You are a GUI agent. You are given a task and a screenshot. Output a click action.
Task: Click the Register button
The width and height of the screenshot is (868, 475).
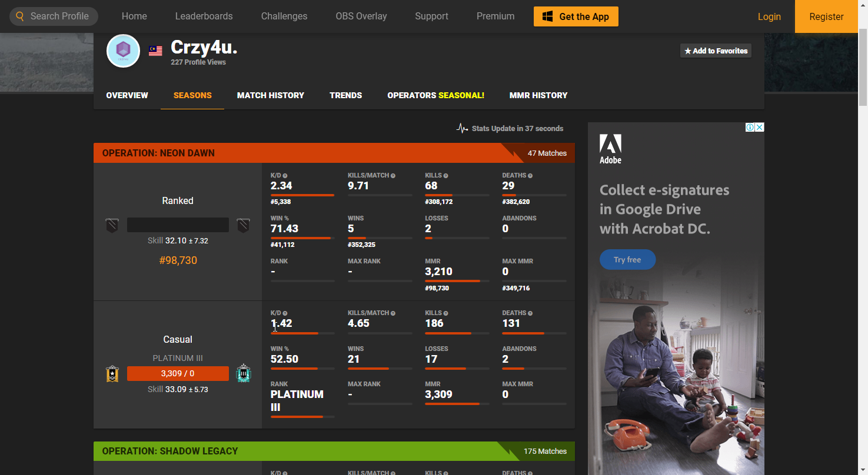(826, 16)
